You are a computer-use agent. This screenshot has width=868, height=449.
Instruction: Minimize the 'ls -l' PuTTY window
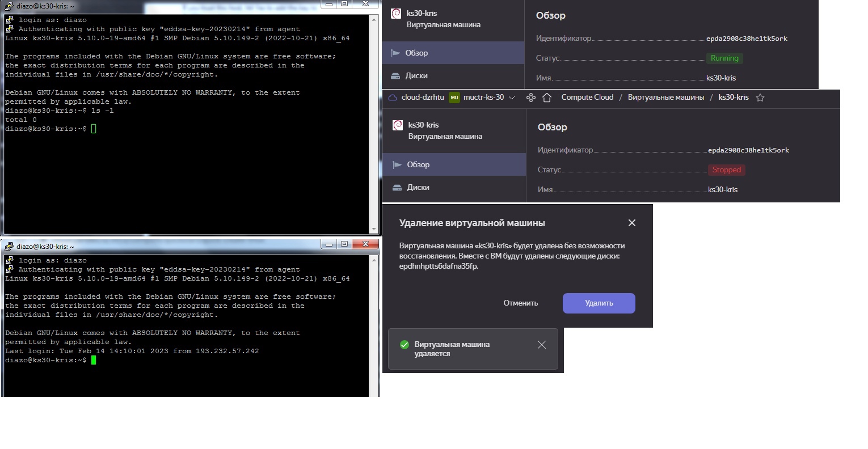coord(328,4)
